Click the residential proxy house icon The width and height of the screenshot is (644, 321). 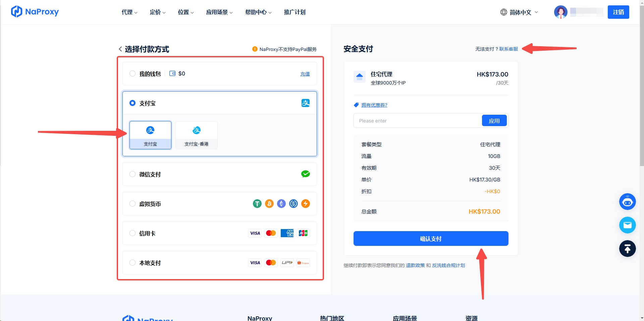(x=360, y=76)
